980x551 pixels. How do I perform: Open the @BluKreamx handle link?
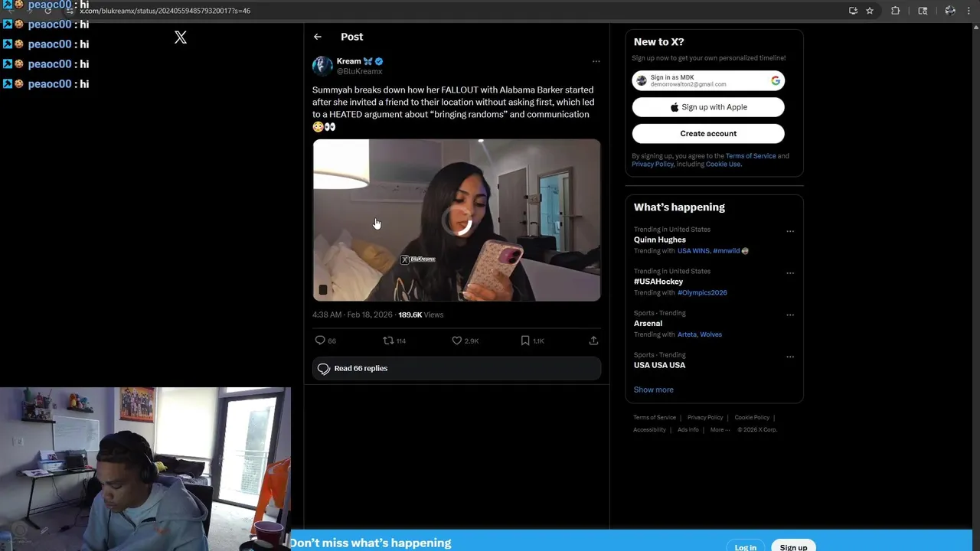tap(359, 71)
